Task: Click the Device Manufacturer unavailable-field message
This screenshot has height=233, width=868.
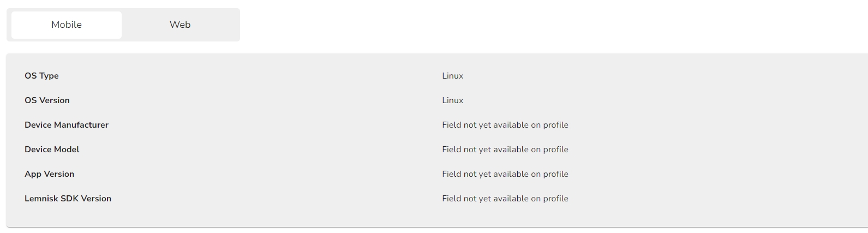Action: tap(505, 125)
